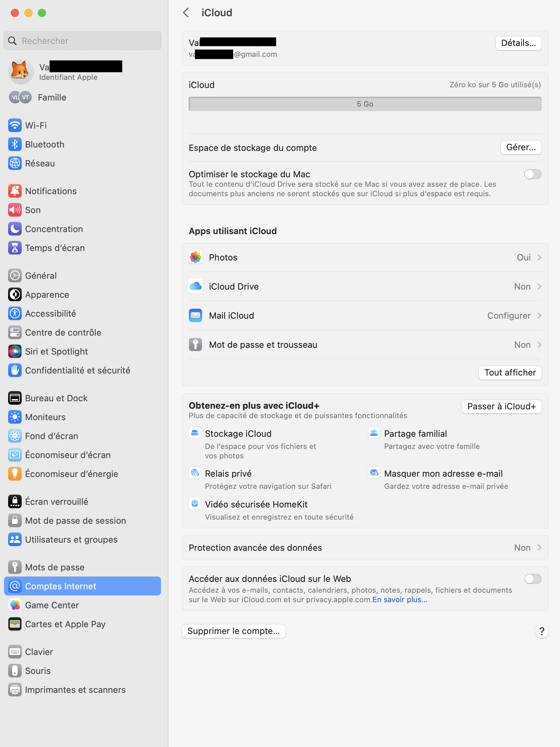Viewport: 560px width, 747px height.
Task: Click the fox avatar for Identifiant Apple
Action: (21, 72)
